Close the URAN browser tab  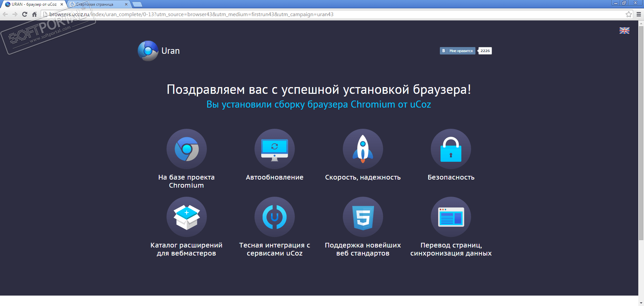(x=62, y=4)
